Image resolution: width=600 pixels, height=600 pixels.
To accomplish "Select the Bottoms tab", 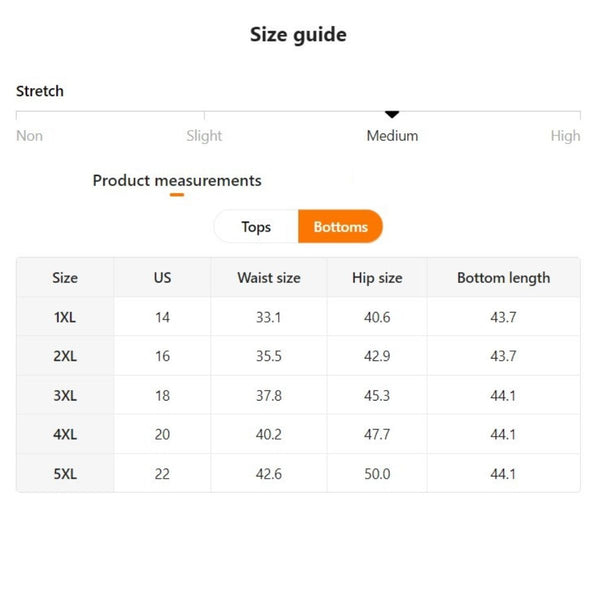I will (x=340, y=227).
